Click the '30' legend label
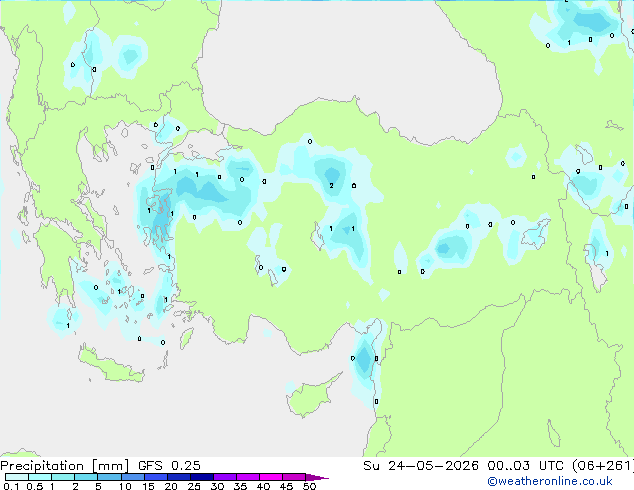Viewport: 634px width, 490px height. coord(217,486)
